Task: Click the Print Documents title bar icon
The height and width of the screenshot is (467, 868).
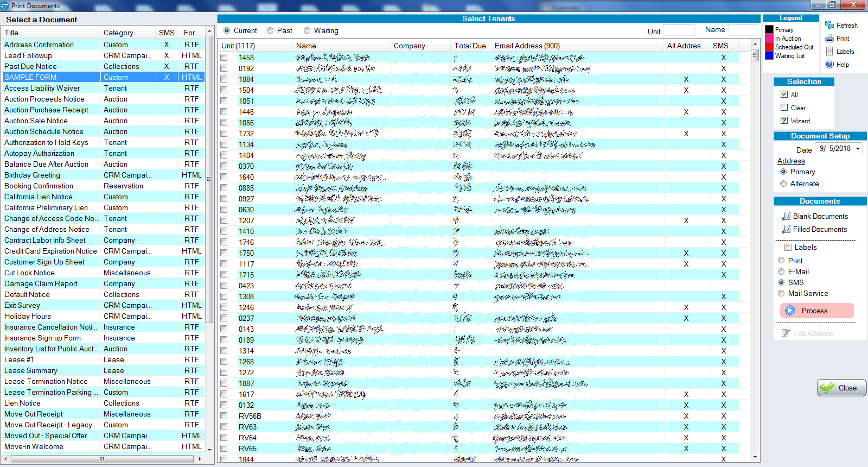Action: pyautogui.click(x=5, y=5)
